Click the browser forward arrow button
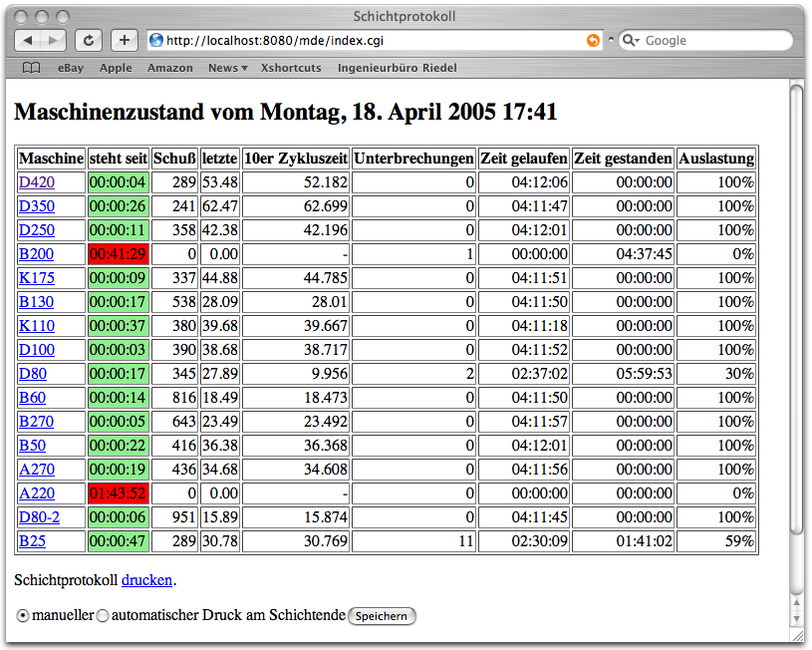Viewport: 812px width, 650px height. (x=53, y=41)
